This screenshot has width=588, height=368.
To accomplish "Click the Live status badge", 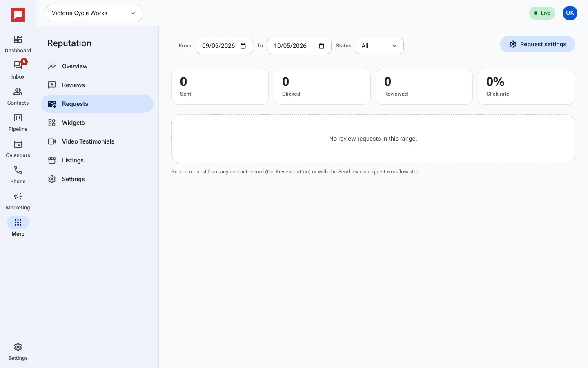I will coord(542,13).
